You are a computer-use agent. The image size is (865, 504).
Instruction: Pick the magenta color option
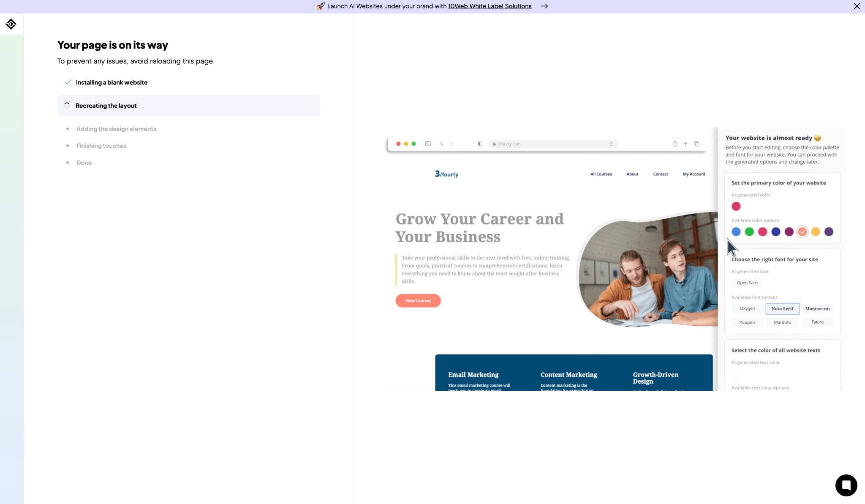[789, 232]
